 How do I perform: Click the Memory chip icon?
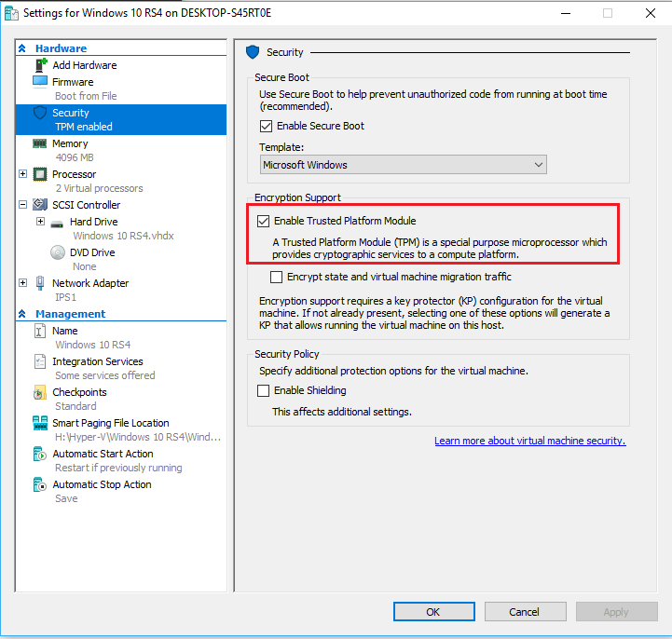(39, 143)
